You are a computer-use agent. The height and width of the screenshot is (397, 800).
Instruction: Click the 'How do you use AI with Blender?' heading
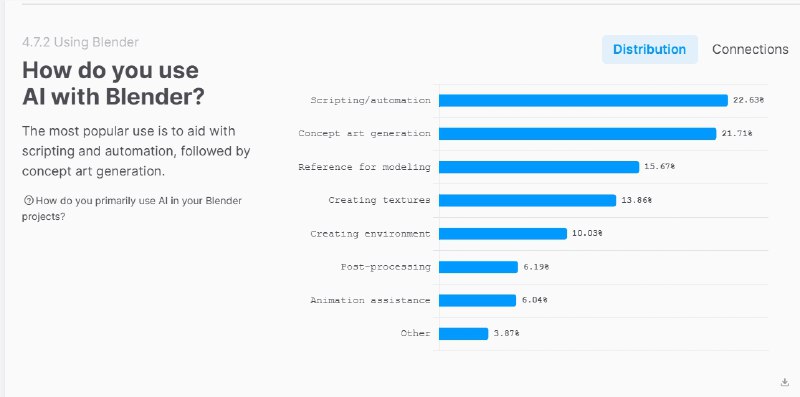click(x=113, y=83)
